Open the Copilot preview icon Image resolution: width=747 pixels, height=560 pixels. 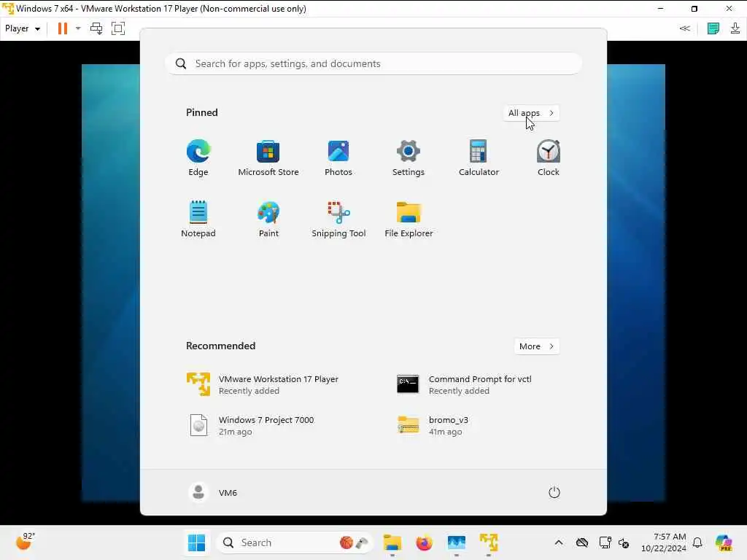click(724, 542)
